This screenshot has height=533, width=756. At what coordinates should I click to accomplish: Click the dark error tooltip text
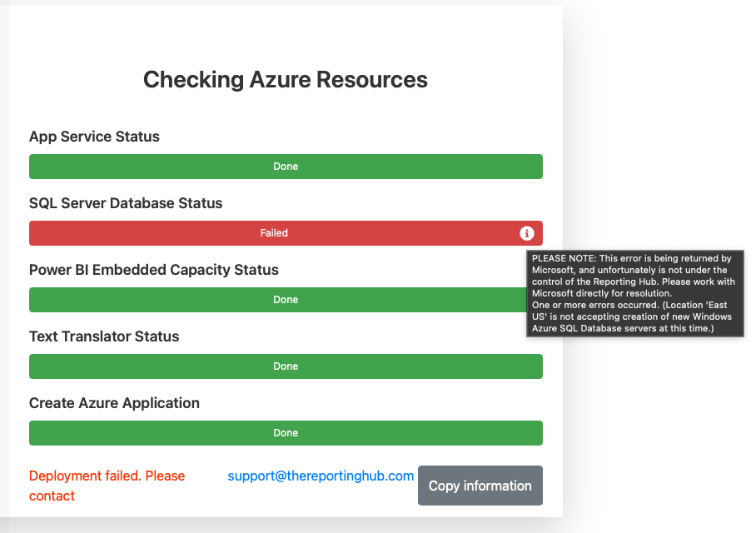(635, 293)
